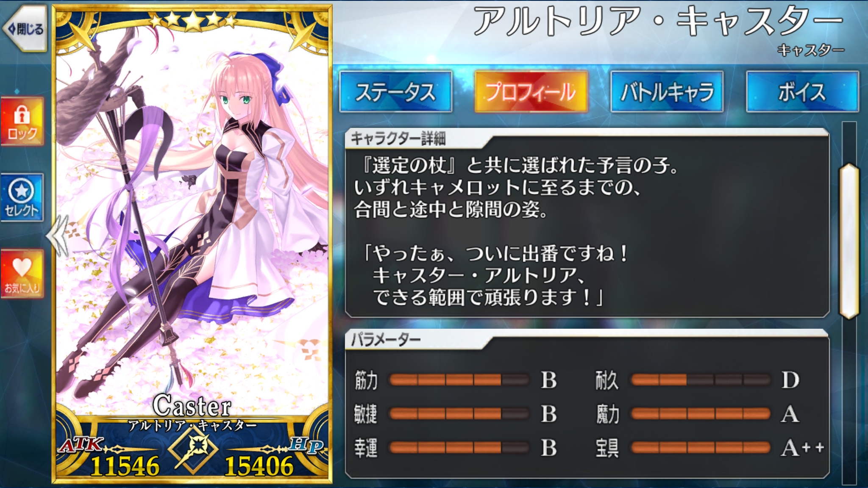868x488 pixels.
Task: Switch to the プロフィール tab
Action: 531,91
